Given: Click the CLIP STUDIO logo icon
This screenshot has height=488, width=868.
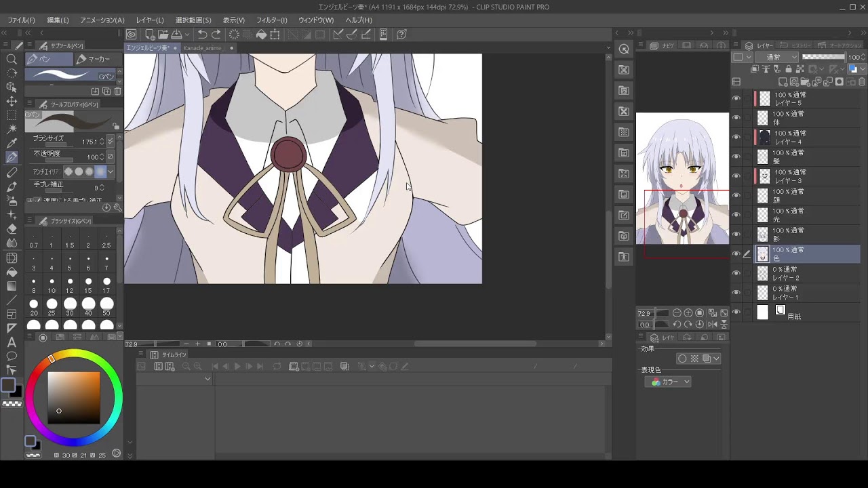Looking at the screenshot, I should coord(132,35).
